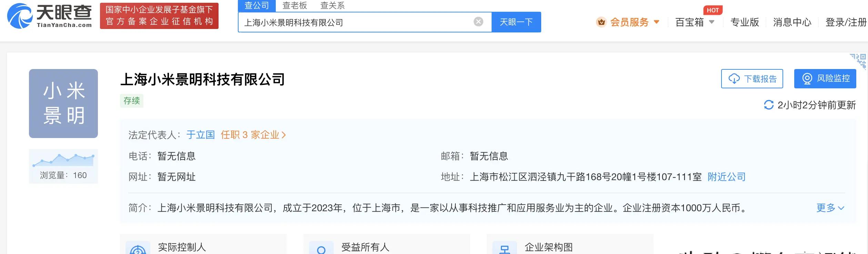Click the HOT badge above 百宝箱
868x254 pixels.
click(713, 10)
